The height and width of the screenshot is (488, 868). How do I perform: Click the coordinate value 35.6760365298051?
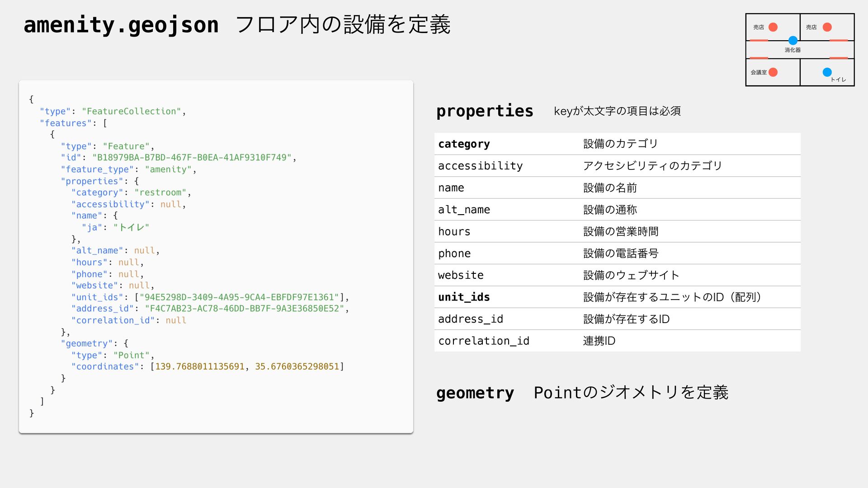297,366
